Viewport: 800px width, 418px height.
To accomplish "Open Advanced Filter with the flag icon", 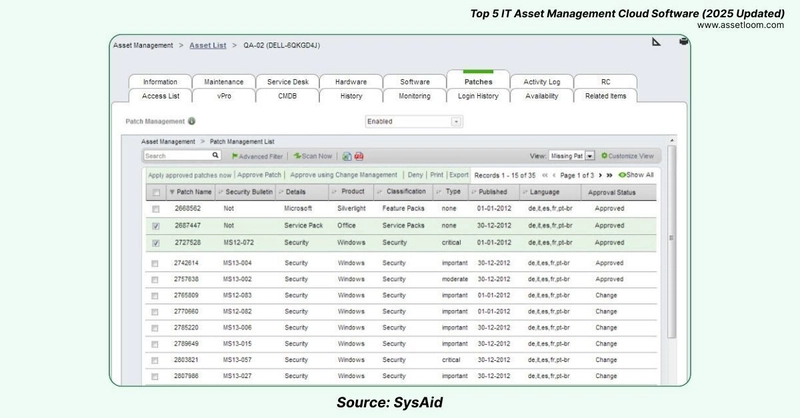I will click(x=257, y=156).
